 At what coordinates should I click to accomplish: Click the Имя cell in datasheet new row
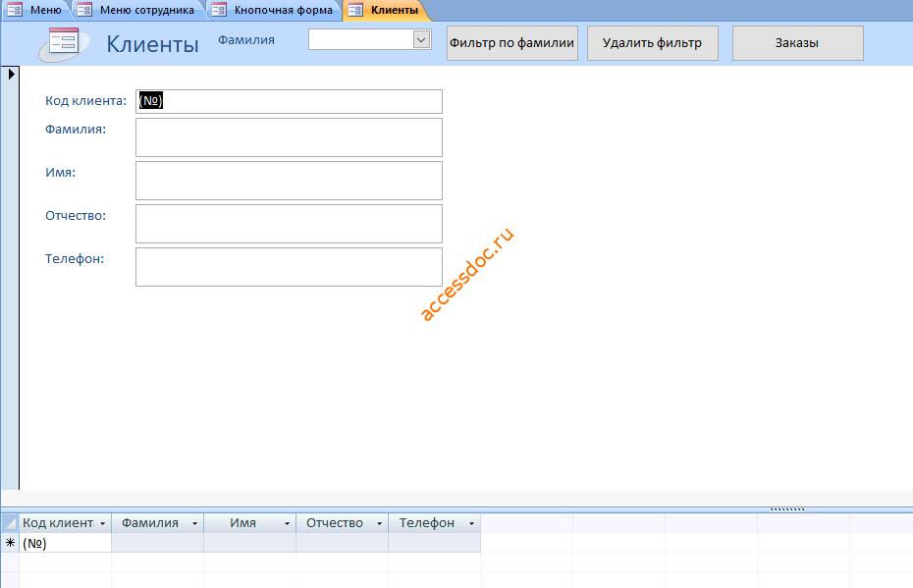click(x=249, y=543)
